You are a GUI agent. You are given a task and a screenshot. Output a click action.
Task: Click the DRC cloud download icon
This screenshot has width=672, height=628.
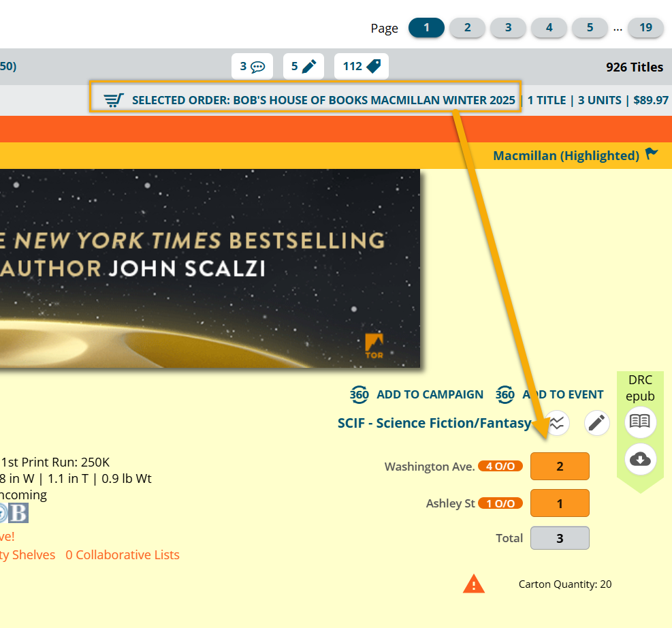click(640, 460)
